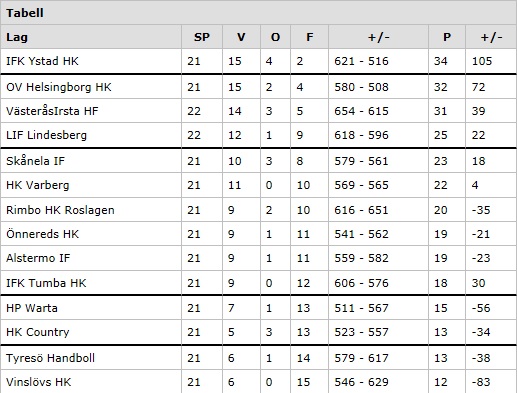Viewport: 517px width, 393px height.
Task: Select Alstermo IF in the standings
Action: [x=38, y=258]
